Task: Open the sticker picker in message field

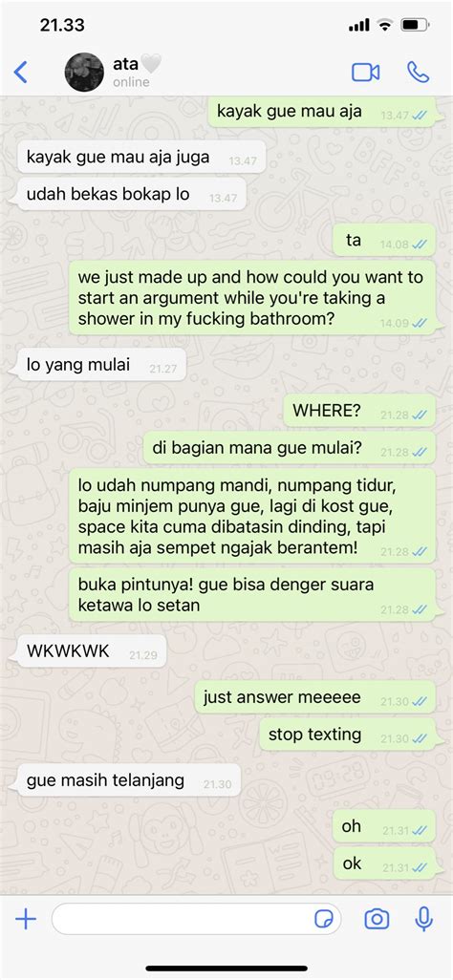Action: point(323,920)
